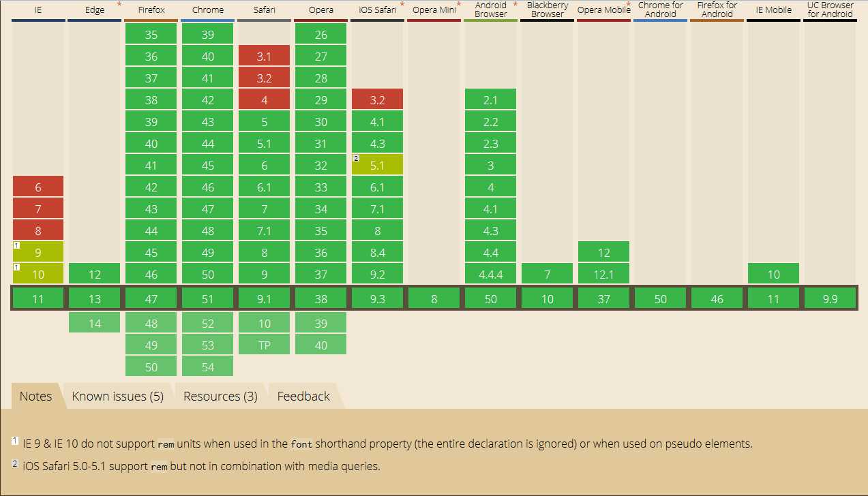This screenshot has height=496, width=868.
Task: Click the IE 8 unsupported cell
Action: 38,231
